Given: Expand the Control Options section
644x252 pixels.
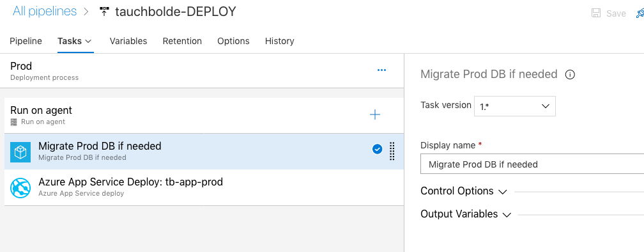Looking at the screenshot, I should [x=464, y=191].
